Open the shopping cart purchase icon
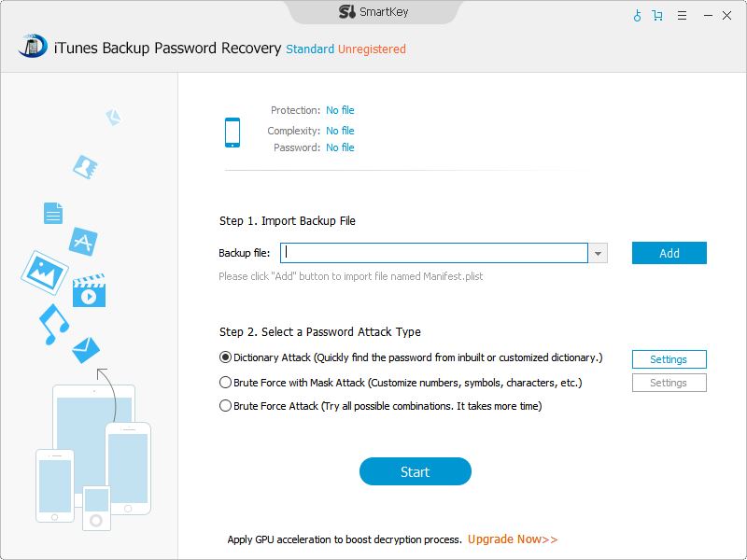This screenshot has width=747, height=560. pos(658,15)
